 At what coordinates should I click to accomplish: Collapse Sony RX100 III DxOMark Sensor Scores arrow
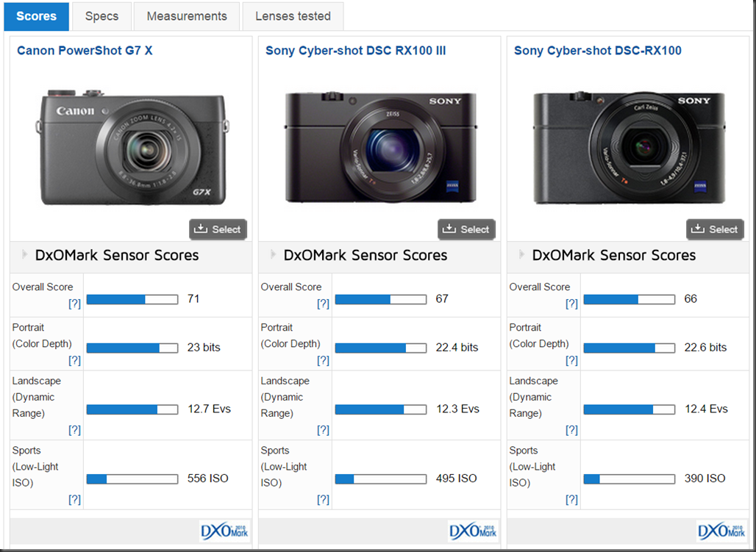click(x=274, y=254)
